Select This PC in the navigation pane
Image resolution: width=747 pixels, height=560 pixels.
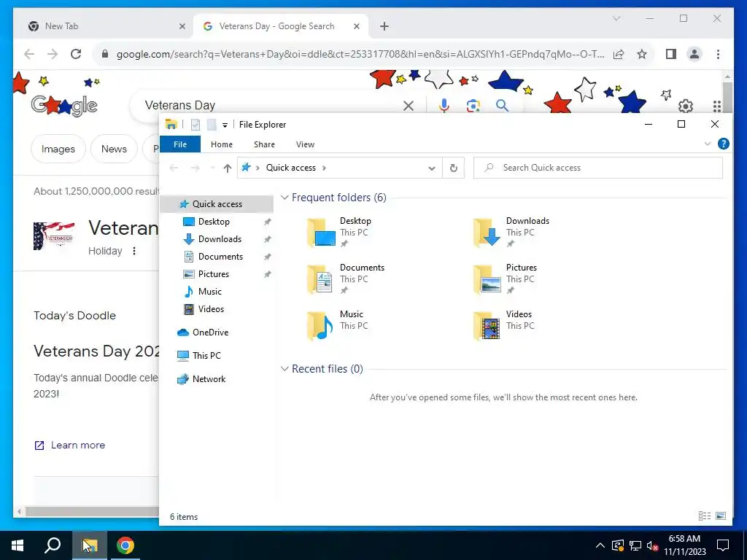(x=206, y=356)
